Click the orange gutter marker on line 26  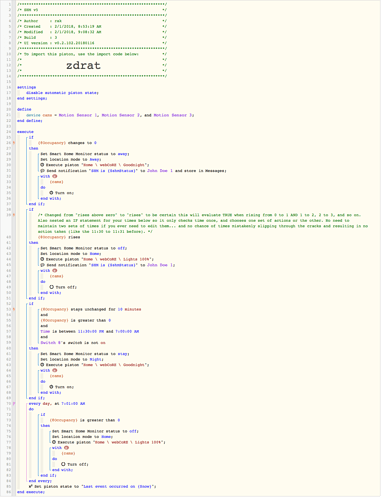coord(14,143)
